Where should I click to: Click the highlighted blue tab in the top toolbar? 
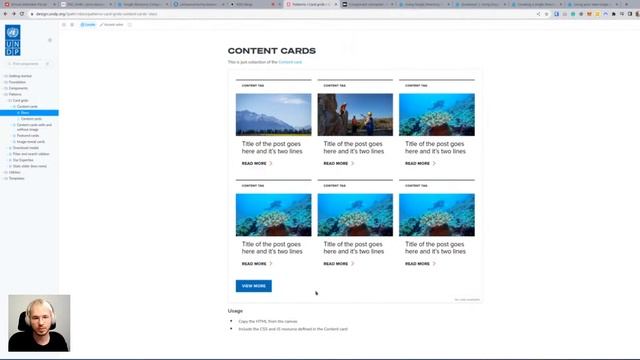point(88,25)
